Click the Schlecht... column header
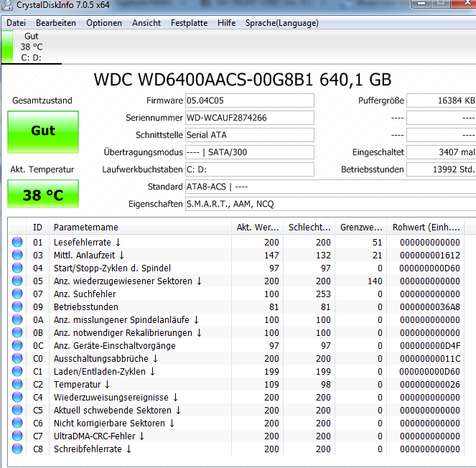The image size is (476, 468). pyautogui.click(x=309, y=228)
